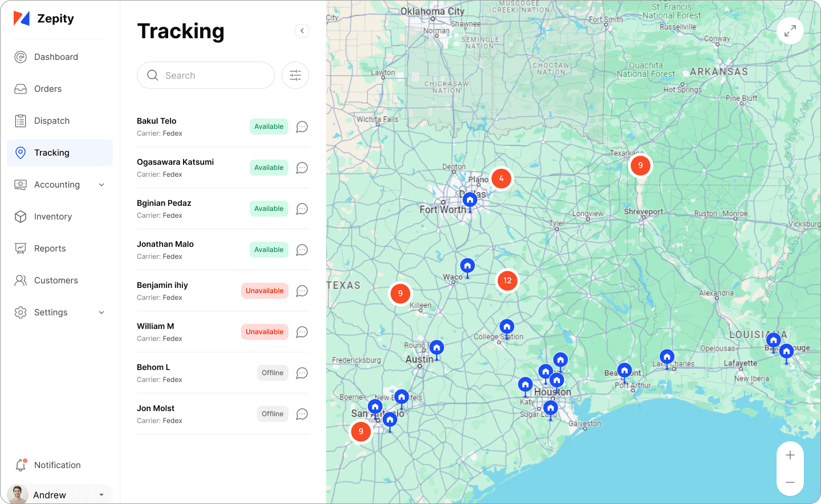Click William M's Unavailable status badge
821x504 pixels.
click(x=265, y=332)
